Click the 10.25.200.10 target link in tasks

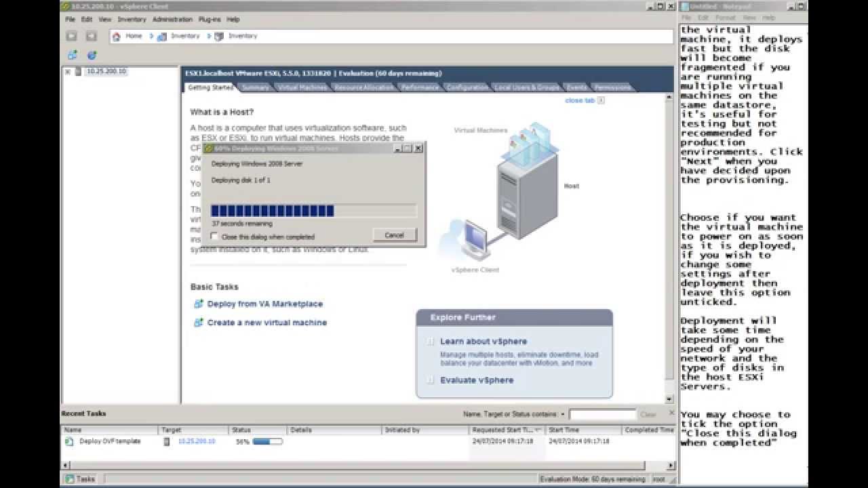[x=197, y=441]
